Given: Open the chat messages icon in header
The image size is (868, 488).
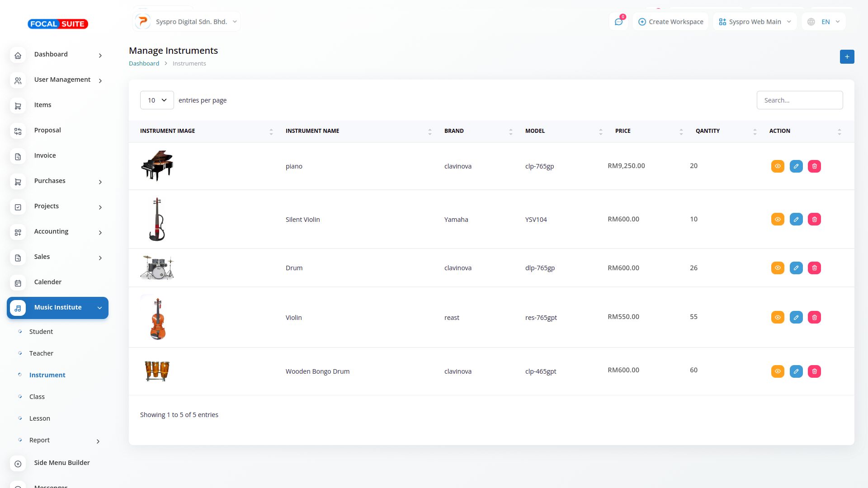Looking at the screenshot, I should pyautogui.click(x=618, y=22).
